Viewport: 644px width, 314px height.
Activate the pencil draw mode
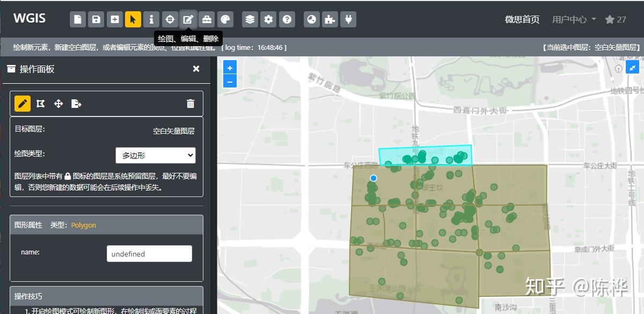click(x=23, y=104)
